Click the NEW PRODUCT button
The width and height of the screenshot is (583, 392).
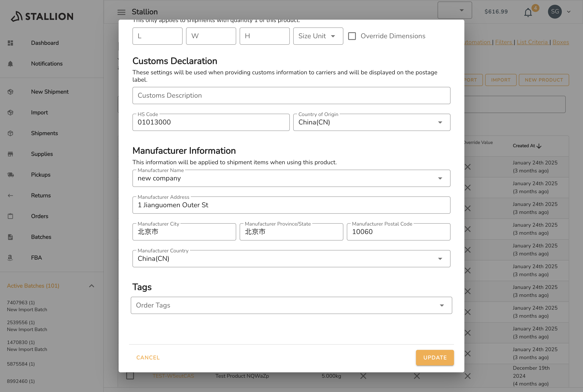pyautogui.click(x=544, y=80)
